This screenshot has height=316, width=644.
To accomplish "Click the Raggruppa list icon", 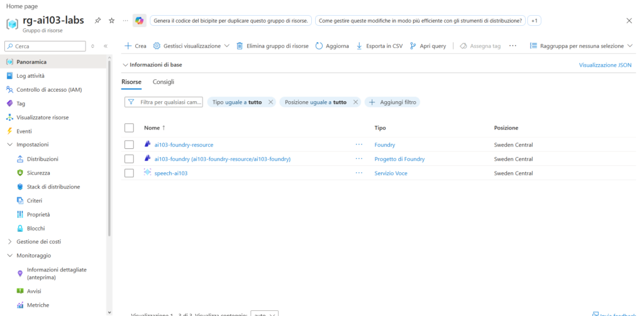I will click(x=533, y=46).
